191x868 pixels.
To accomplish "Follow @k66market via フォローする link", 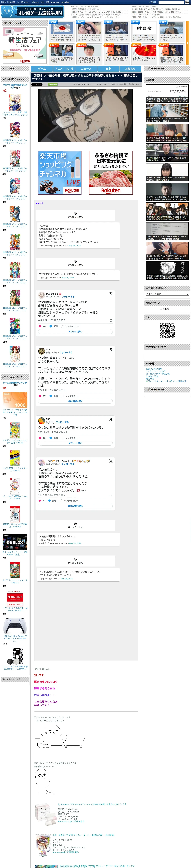I will [x=68, y=464].
